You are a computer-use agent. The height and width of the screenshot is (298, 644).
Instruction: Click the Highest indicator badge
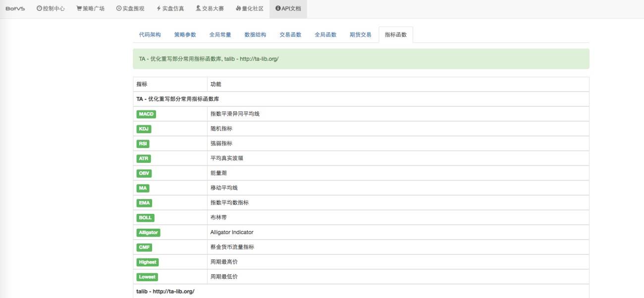148,262
